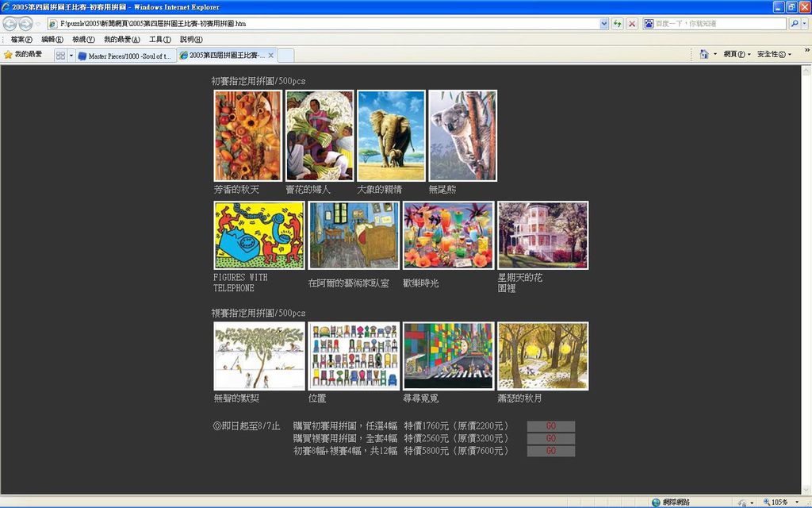Click the IE logo in the title bar
Image resolution: width=812 pixels, height=508 pixels.
point(6,7)
